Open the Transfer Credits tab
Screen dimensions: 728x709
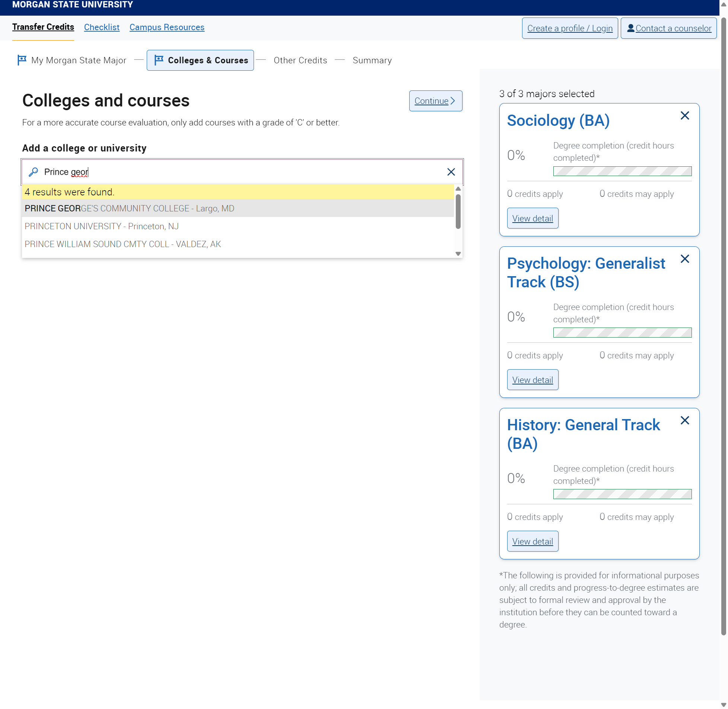43,27
